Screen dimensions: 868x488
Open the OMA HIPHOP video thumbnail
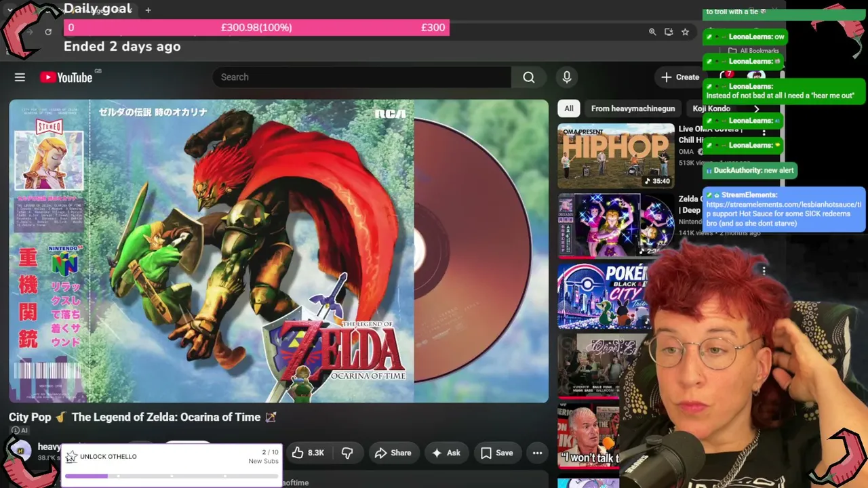point(616,156)
